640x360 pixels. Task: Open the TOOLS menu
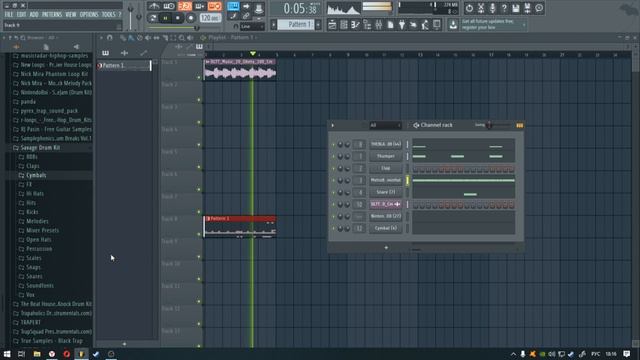coord(108,15)
